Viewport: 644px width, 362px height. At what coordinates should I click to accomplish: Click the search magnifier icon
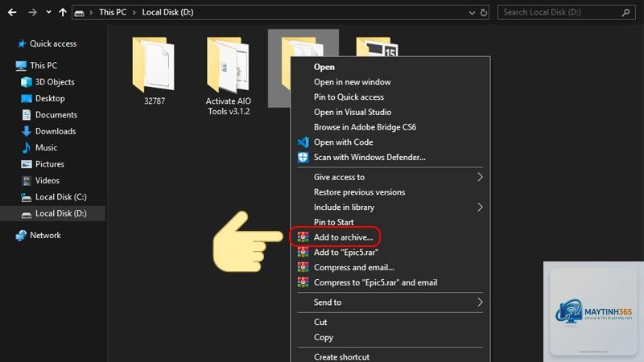pyautogui.click(x=625, y=12)
